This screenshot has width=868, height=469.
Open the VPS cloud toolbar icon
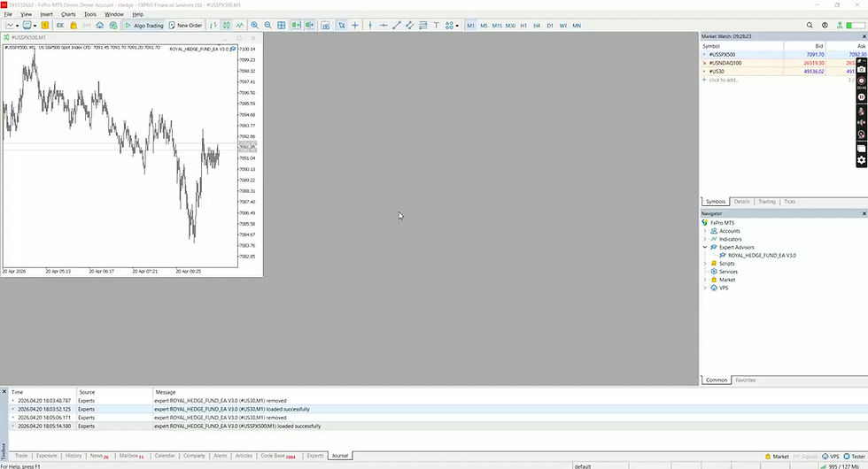click(99, 26)
